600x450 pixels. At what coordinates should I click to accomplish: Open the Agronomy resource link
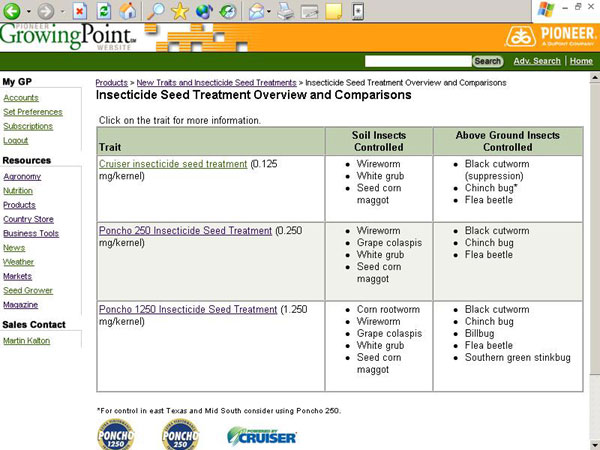[22, 177]
